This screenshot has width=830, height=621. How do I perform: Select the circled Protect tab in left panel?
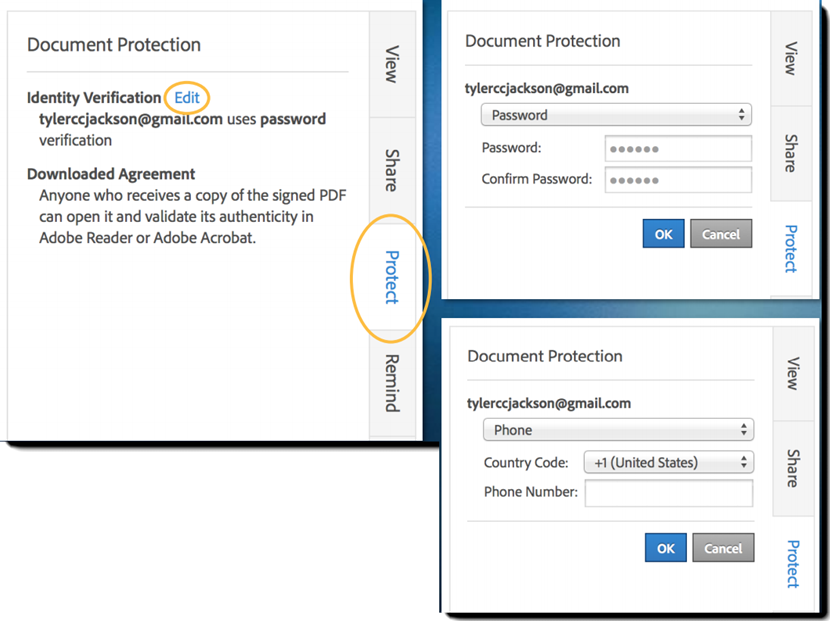tap(391, 276)
